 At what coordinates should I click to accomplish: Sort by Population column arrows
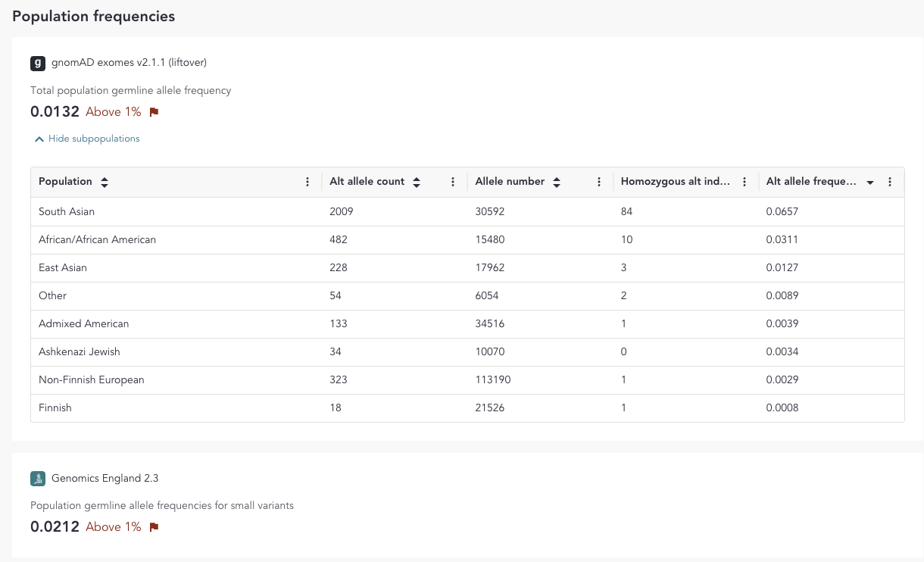pos(105,183)
